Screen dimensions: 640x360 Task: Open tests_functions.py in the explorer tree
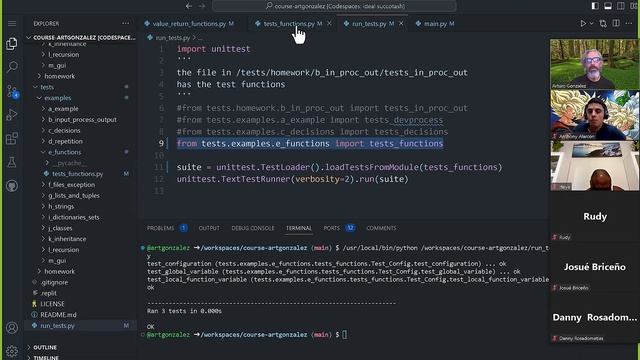tap(80, 174)
